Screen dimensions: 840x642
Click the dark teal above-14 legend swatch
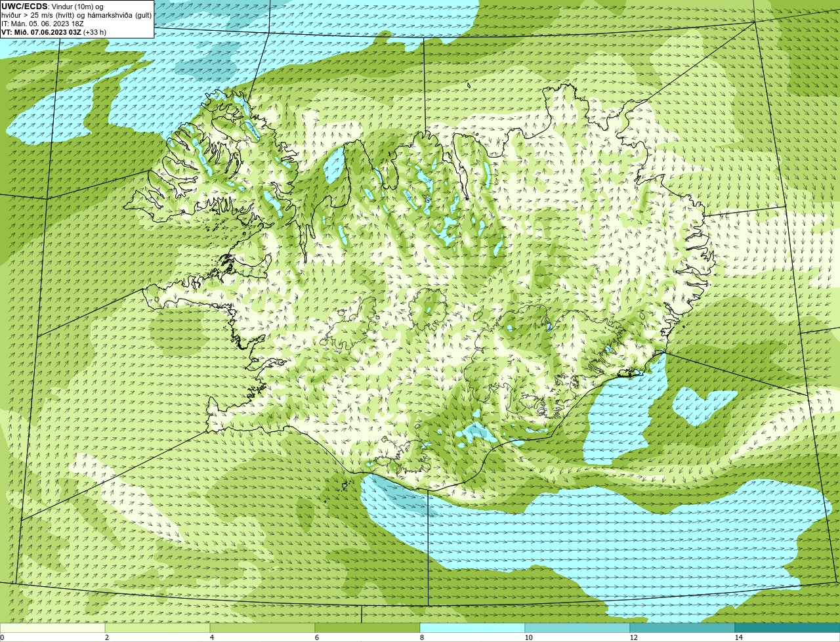click(787, 628)
